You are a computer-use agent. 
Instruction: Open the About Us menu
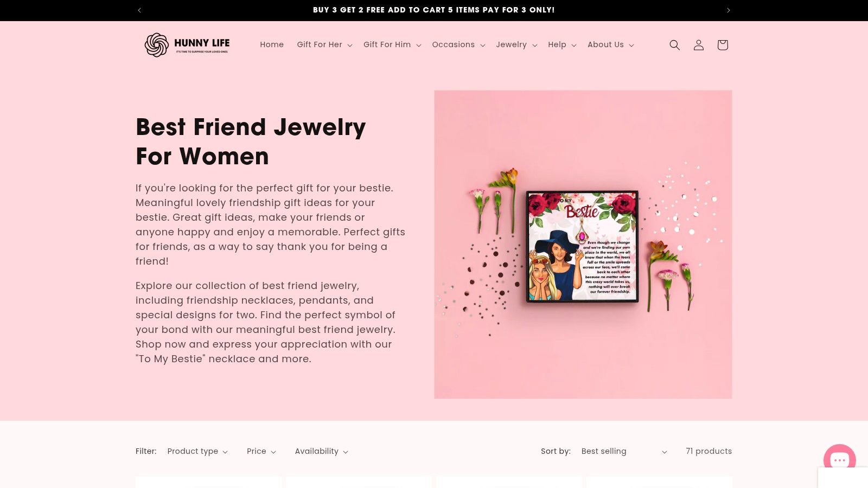611,45
